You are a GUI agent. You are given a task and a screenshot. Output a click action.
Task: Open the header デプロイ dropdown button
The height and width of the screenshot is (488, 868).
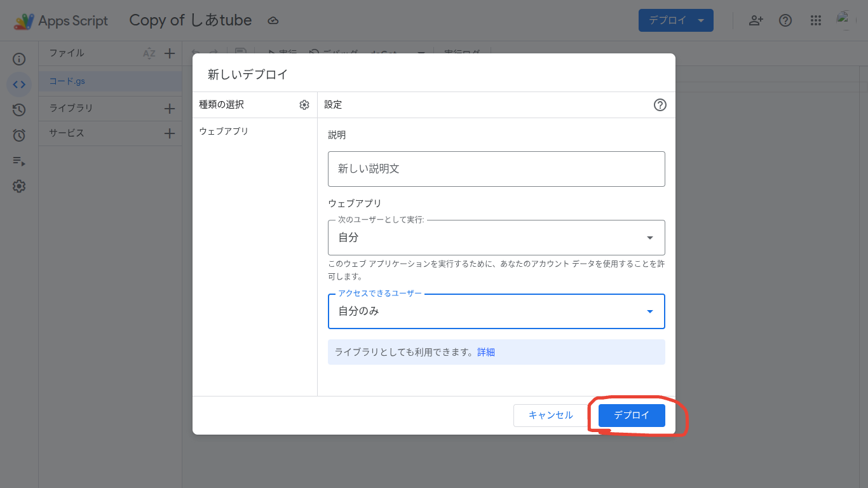[676, 20]
